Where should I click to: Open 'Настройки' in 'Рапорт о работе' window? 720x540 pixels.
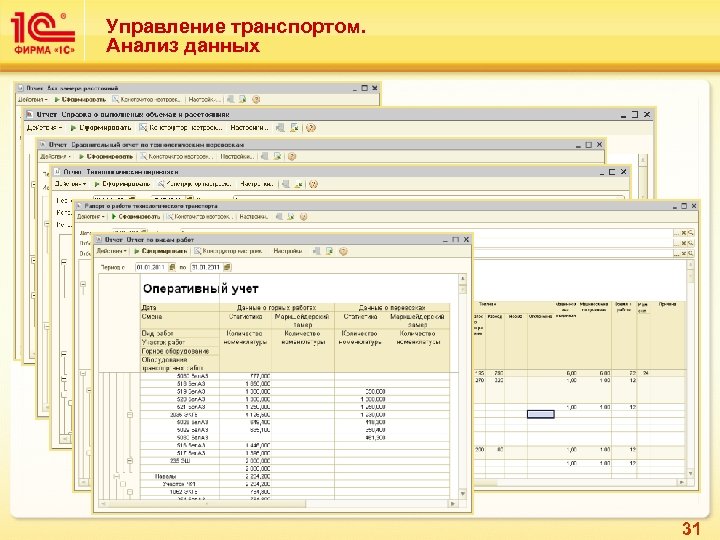[x=254, y=216]
